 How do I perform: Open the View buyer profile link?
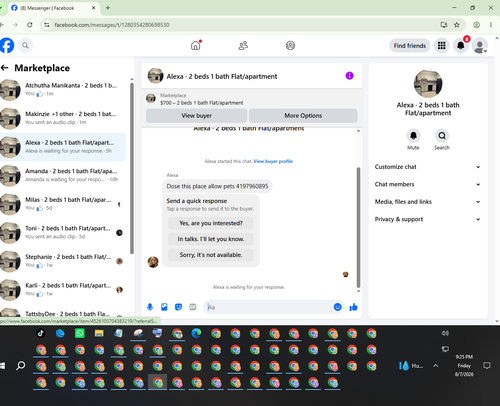pos(273,161)
